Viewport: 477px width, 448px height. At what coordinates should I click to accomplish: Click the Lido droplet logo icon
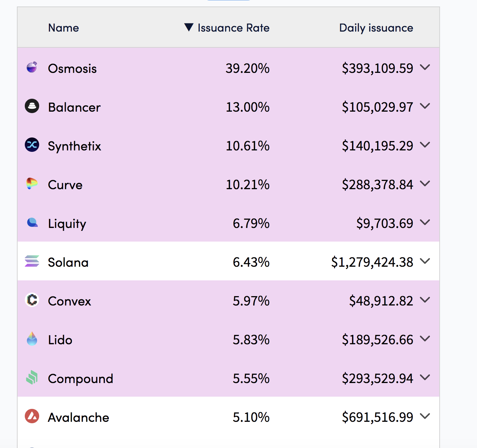[x=32, y=339]
